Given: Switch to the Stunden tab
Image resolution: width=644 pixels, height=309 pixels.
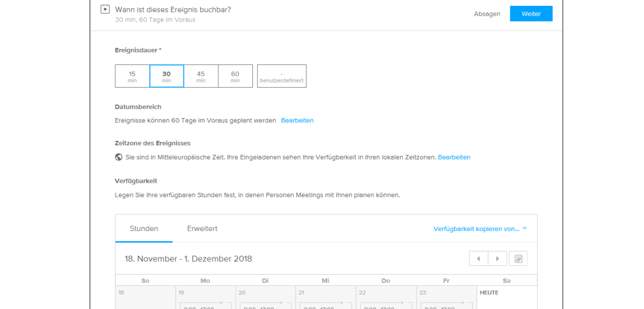Looking at the screenshot, I should click(144, 228).
